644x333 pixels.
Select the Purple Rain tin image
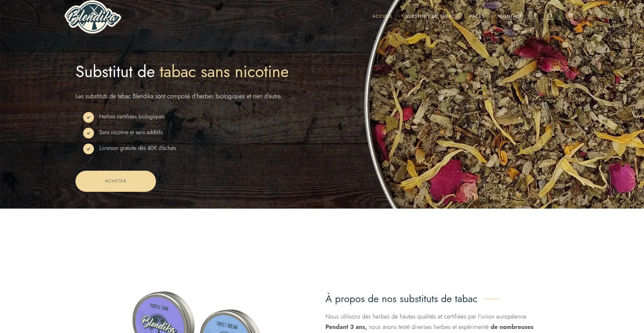tap(163, 313)
